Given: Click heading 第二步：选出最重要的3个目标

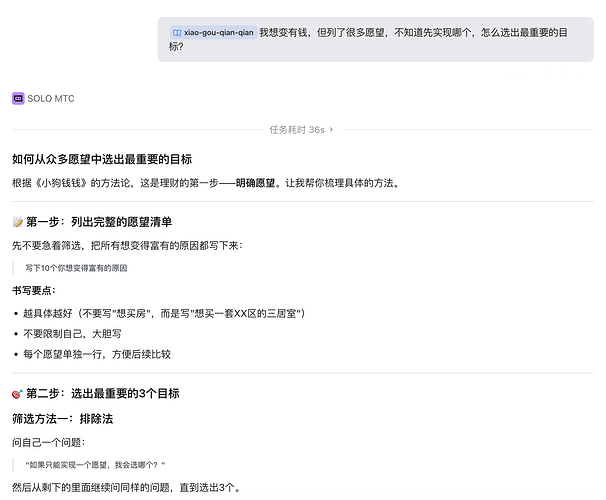Looking at the screenshot, I should click(103, 393).
